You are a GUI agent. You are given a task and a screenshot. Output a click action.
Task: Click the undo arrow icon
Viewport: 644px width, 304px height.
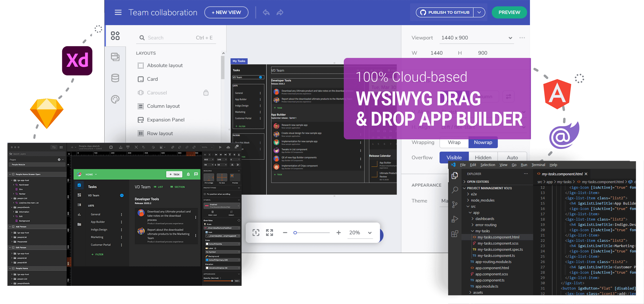(266, 12)
